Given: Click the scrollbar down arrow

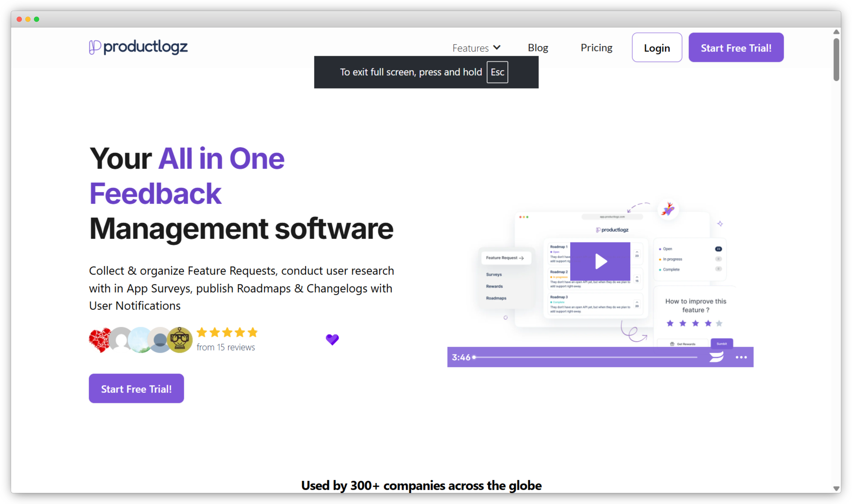Looking at the screenshot, I should click(836, 488).
